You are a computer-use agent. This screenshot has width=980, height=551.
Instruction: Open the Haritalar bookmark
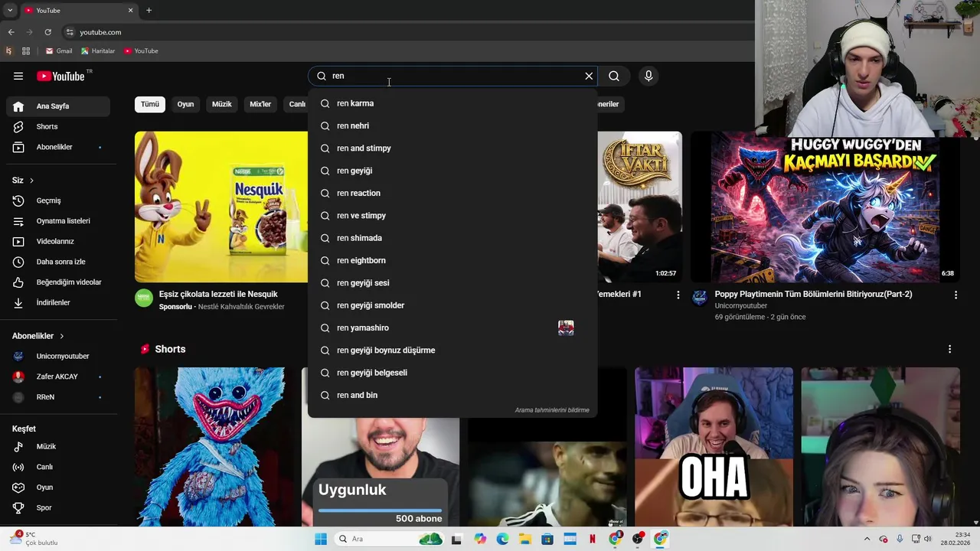[x=98, y=51]
